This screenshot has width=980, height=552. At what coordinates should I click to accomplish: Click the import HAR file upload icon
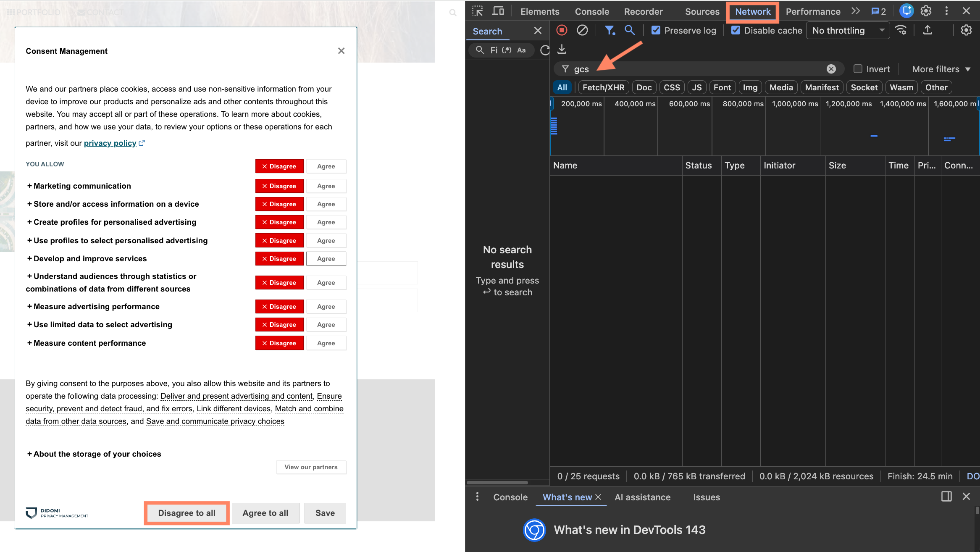927,30
